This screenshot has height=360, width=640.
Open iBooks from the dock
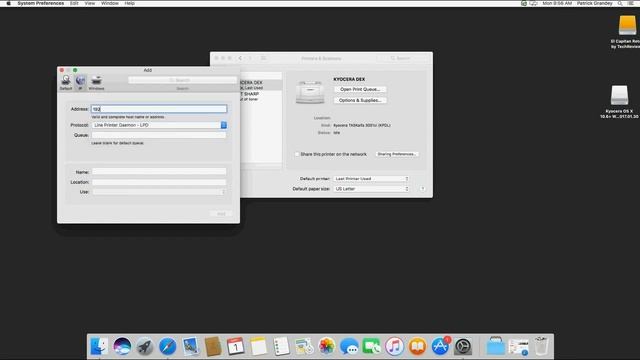[417, 347]
